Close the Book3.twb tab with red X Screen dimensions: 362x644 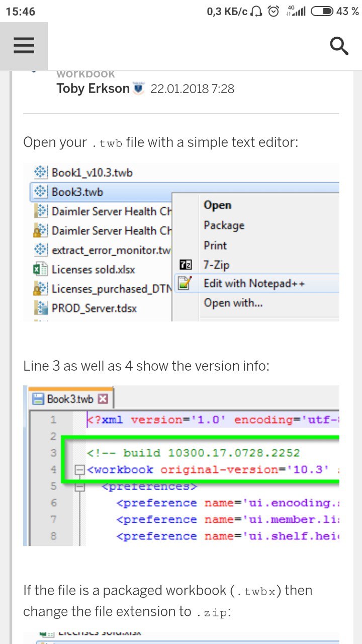(x=103, y=399)
